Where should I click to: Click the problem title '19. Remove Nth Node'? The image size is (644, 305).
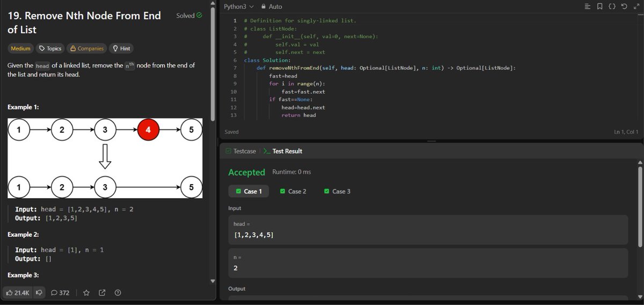[84, 22]
